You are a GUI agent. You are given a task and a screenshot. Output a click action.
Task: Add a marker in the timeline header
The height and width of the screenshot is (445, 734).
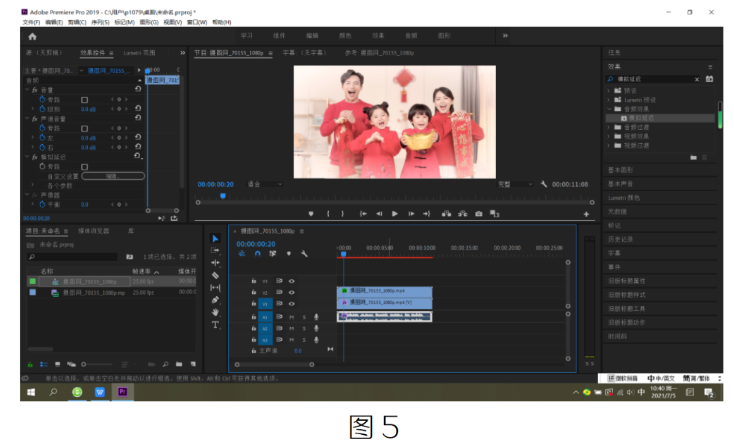[289, 254]
